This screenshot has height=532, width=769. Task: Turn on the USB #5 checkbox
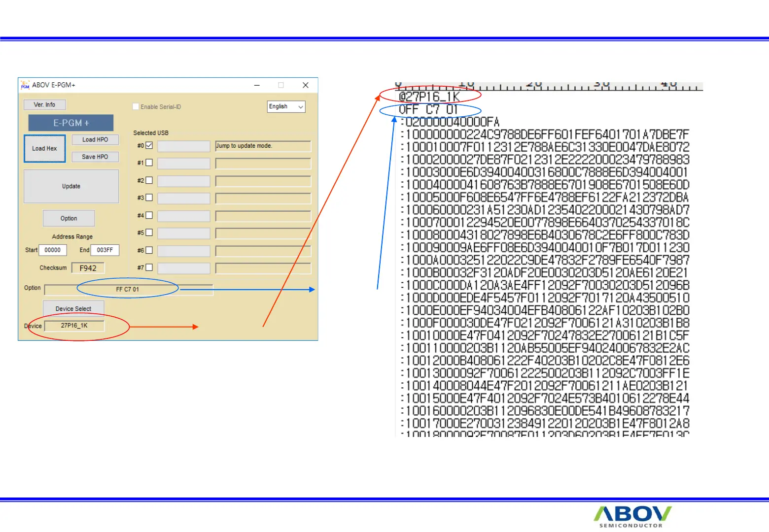[149, 233]
